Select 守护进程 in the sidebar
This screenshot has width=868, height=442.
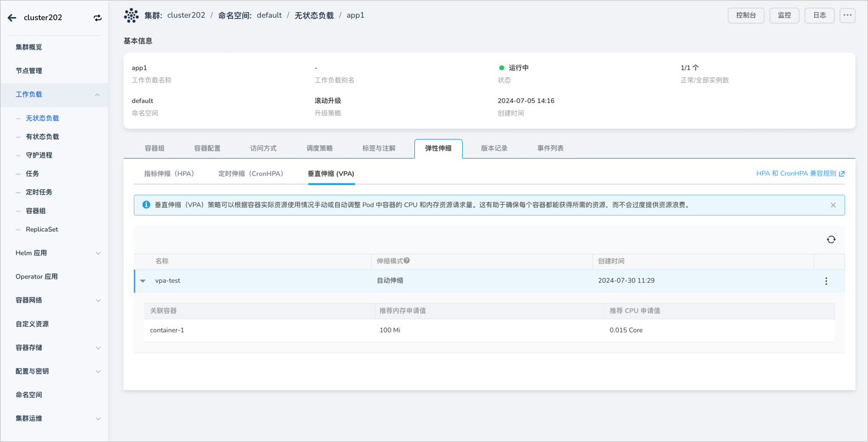coord(39,156)
